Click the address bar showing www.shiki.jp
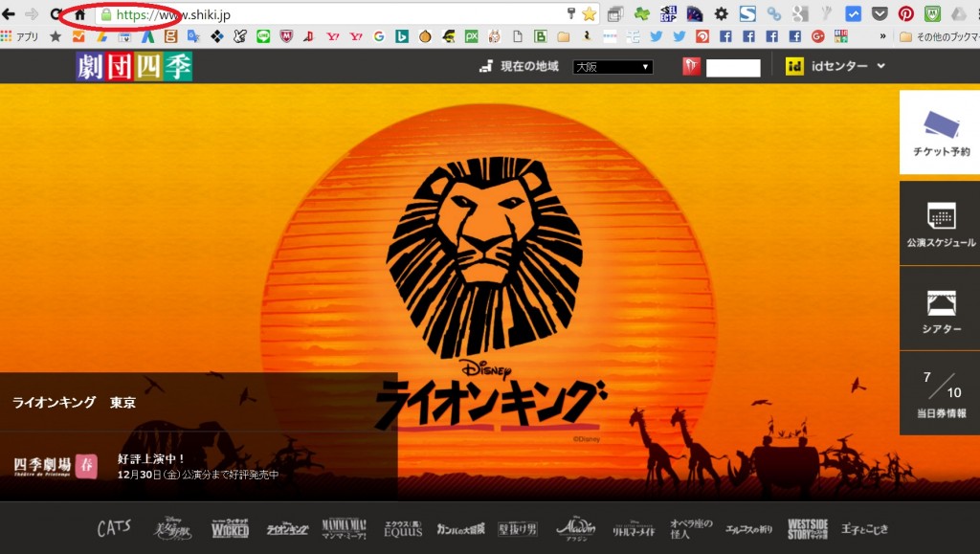Viewport: 980px width, 554px height. tap(346, 14)
